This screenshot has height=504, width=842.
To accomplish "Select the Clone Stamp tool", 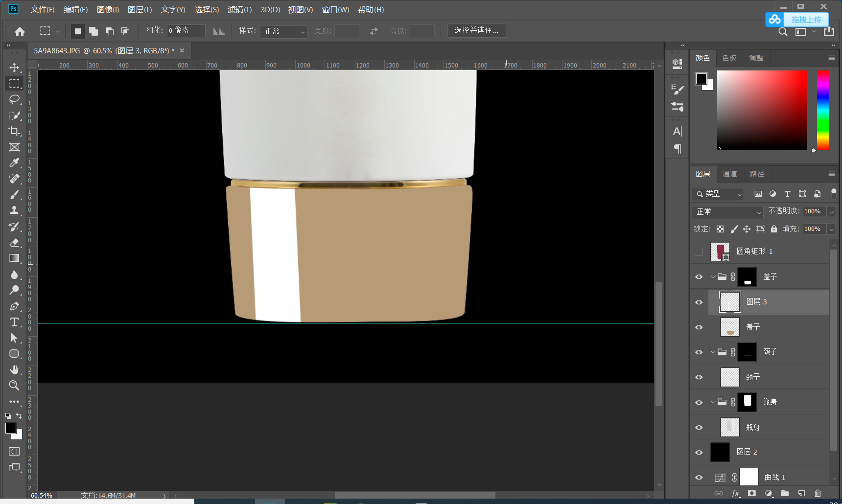I will [x=14, y=211].
